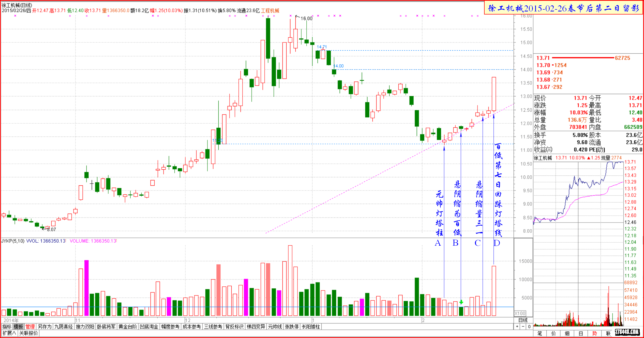Click the 量比 3.48 value
Viewport: 644px width, 338px height.
coord(637,120)
